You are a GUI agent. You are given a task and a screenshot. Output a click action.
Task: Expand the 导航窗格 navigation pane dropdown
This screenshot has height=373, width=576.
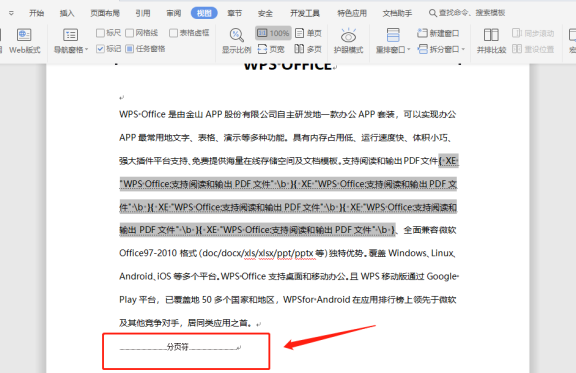coord(87,49)
